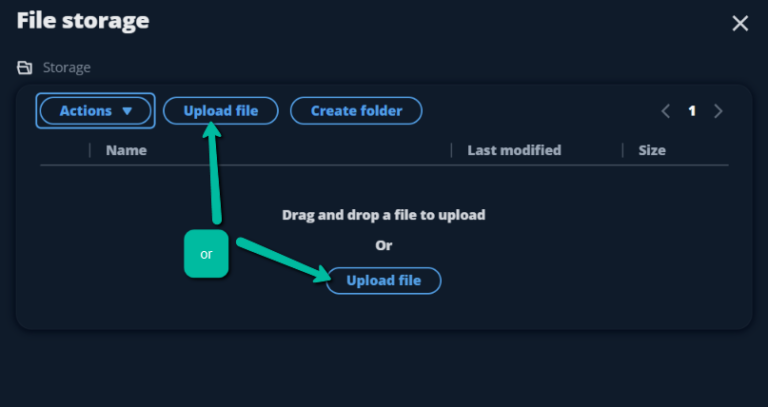The height and width of the screenshot is (407, 768).
Task: Select page number 1
Action: pyautogui.click(x=692, y=111)
